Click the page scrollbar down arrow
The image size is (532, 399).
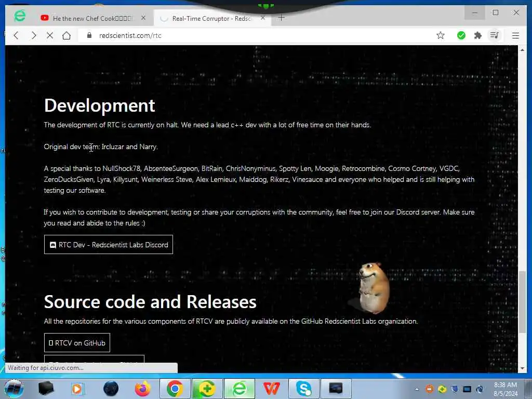click(x=522, y=368)
